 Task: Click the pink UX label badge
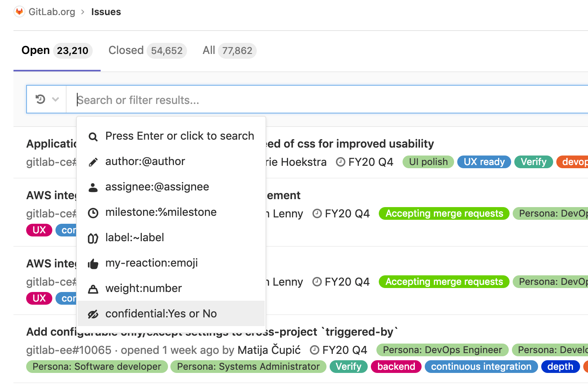point(39,230)
